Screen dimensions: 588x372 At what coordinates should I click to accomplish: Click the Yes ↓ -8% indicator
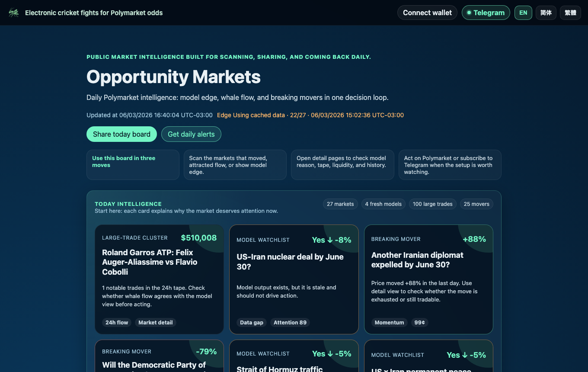tap(332, 240)
